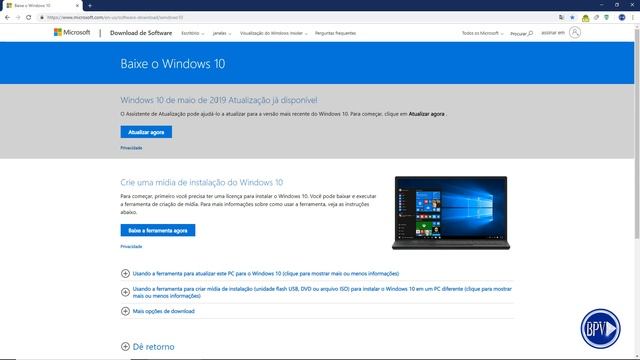Click heading 'Crie uma mídia de instalação do Windows 10'
The image size is (640, 360).
202,182
